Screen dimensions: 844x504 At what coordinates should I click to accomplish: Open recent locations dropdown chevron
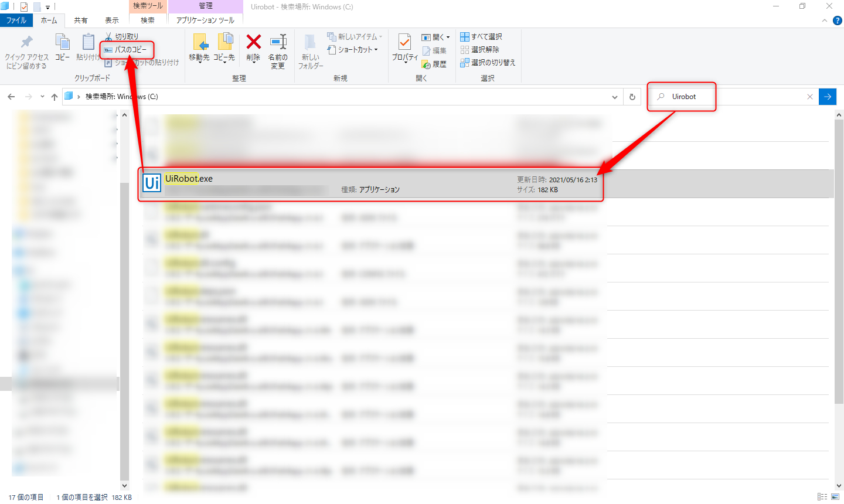point(42,97)
